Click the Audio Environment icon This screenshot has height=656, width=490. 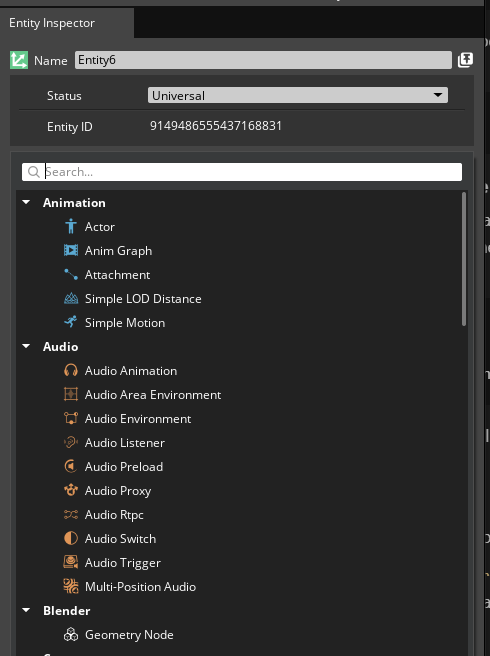coord(71,418)
